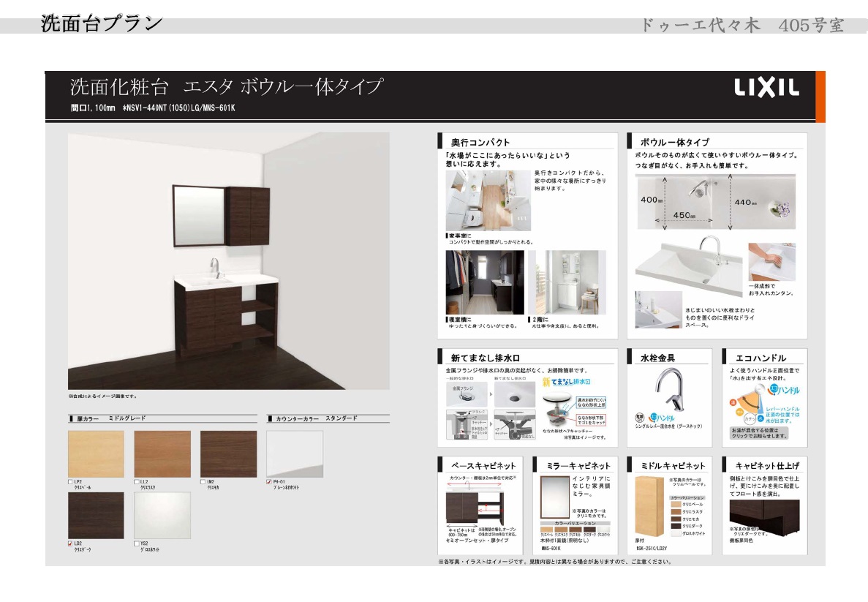Click the 奥行コンパクト section heading
Image resolution: width=868 pixels, height=602 pixels.
click(480, 143)
